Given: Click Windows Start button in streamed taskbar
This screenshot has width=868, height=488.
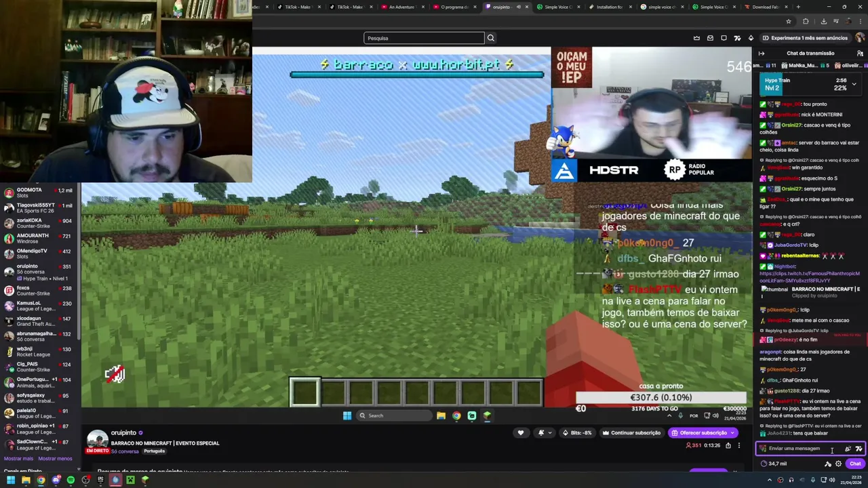Looking at the screenshot, I should pos(347,415).
